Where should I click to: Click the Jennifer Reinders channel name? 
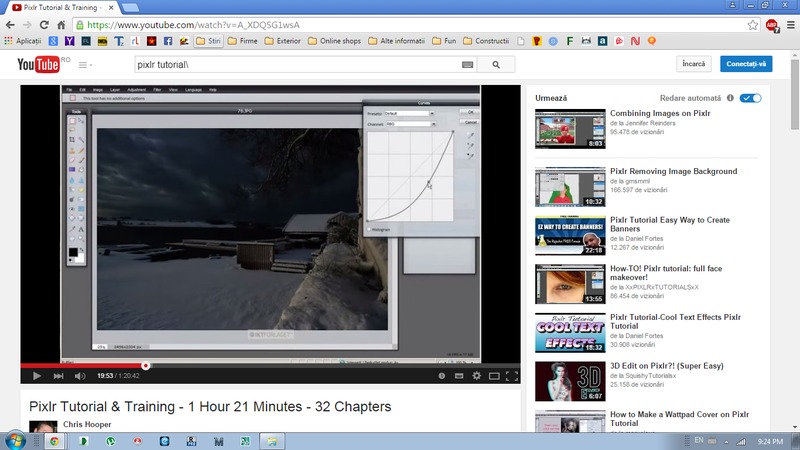tap(649, 123)
